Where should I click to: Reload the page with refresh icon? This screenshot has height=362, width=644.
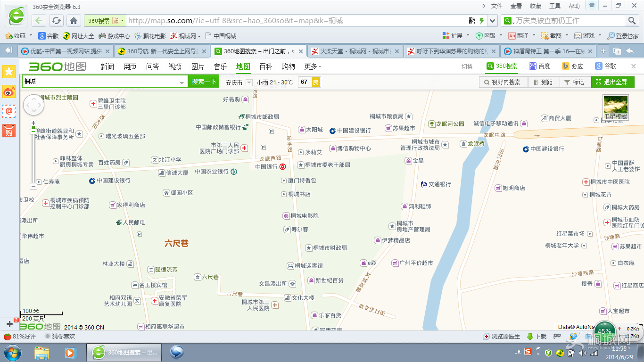coord(57,21)
